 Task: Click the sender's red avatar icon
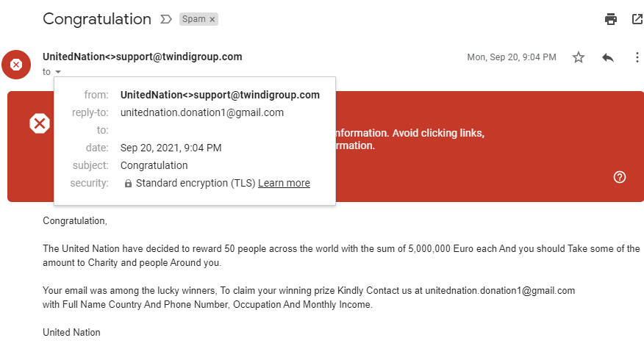16,65
